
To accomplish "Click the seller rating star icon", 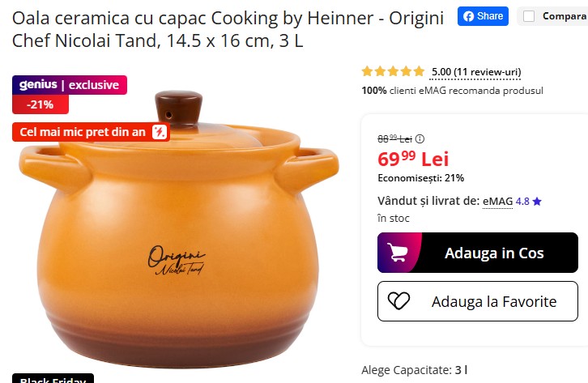I will (537, 202).
